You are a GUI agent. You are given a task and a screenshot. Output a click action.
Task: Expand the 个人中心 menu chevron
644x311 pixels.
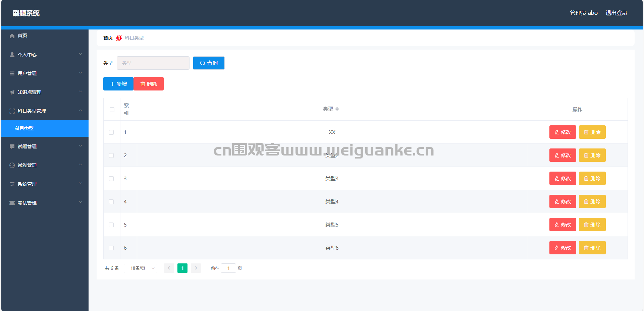[x=80, y=54]
